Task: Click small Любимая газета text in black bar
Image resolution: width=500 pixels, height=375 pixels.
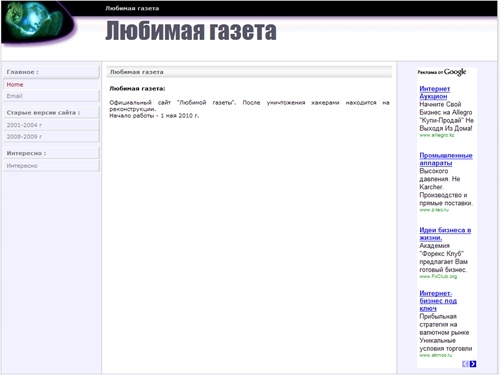Action: point(132,8)
